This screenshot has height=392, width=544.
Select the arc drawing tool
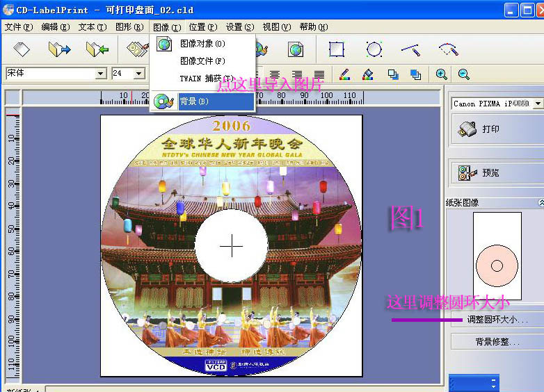pyautogui.click(x=448, y=49)
